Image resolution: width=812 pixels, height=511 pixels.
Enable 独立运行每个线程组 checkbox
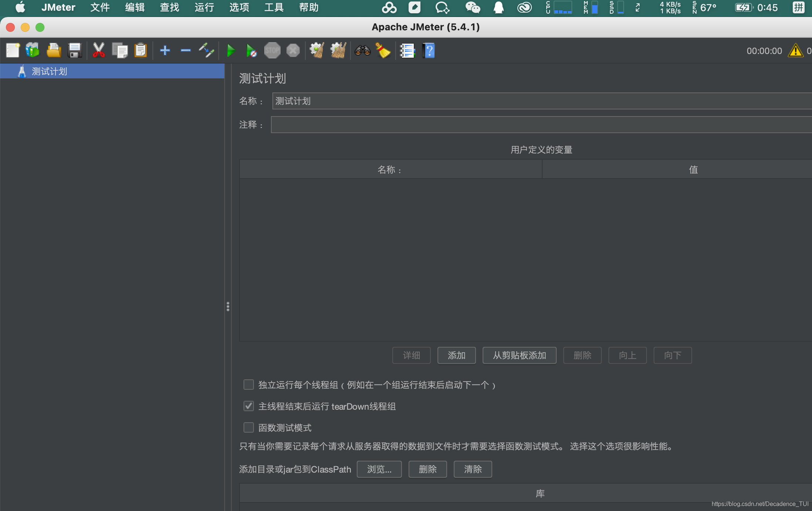(248, 385)
